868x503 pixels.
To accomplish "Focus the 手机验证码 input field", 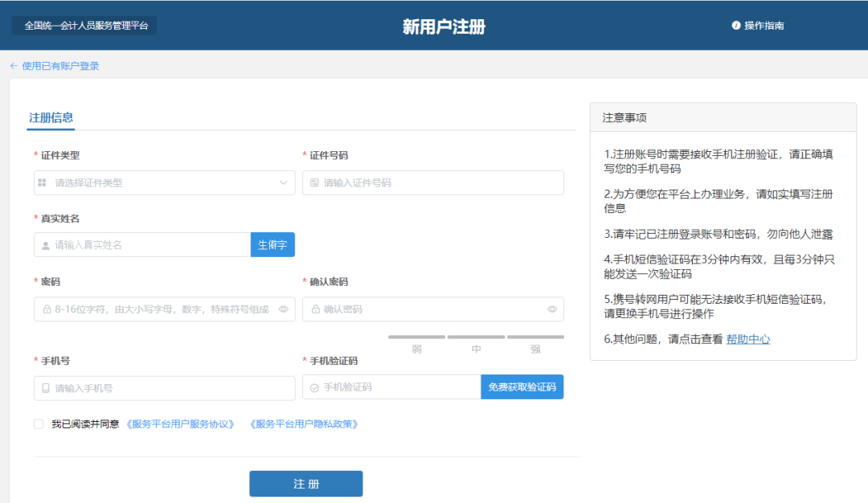I will pyautogui.click(x=391, y=386).
